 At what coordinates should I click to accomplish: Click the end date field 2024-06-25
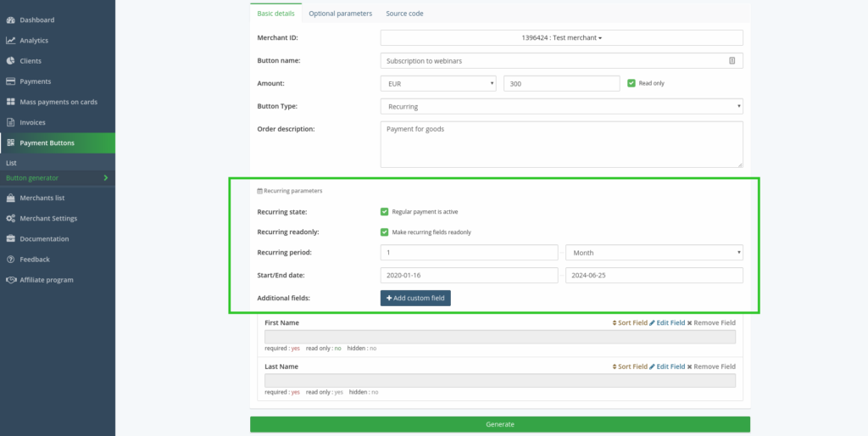coord(654,276)
